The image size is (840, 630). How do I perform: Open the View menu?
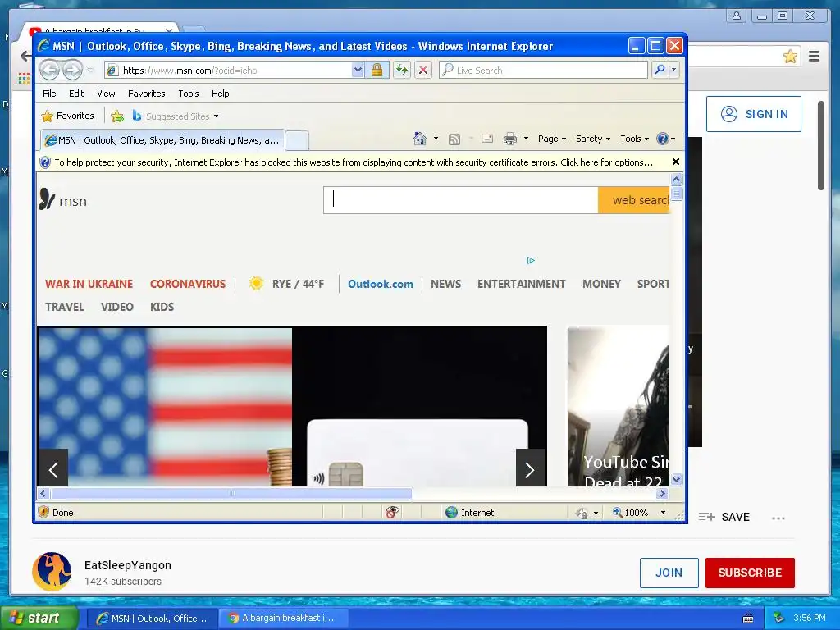coord(106,94)
